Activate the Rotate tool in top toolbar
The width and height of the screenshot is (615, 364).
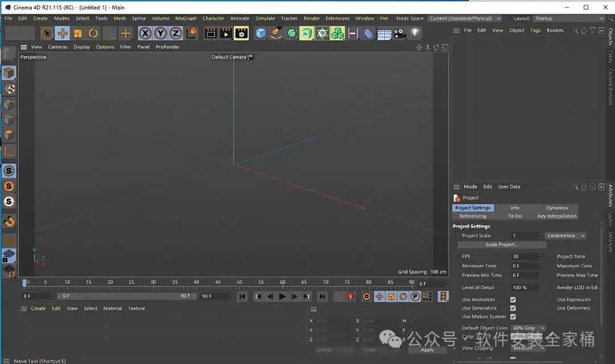pyautogui.click(x=93, y=34)
